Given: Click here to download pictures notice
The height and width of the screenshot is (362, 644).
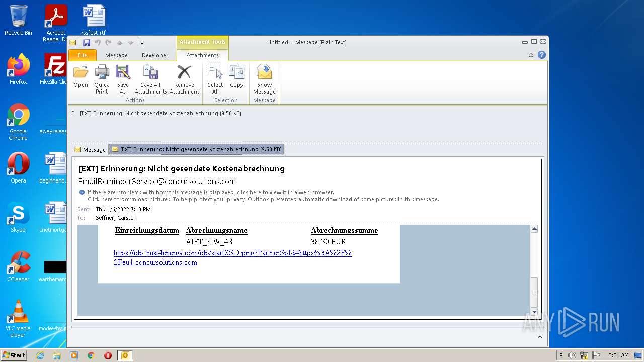Looking at the screenshot, I should tap(263, 199).
